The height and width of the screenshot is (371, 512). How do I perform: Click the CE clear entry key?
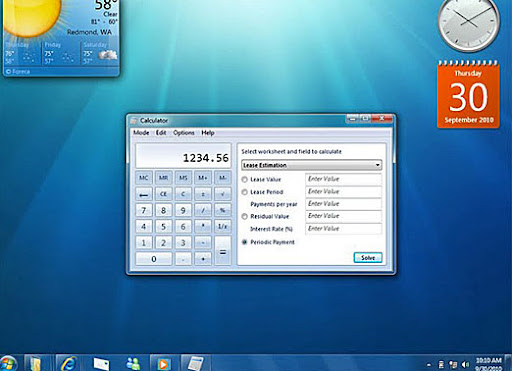point(163,194)
